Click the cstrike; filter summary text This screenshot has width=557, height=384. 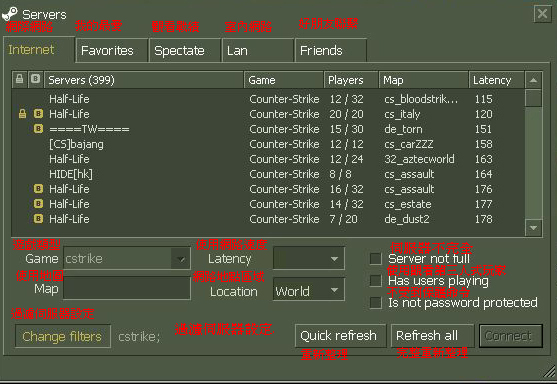coord(139,337)
